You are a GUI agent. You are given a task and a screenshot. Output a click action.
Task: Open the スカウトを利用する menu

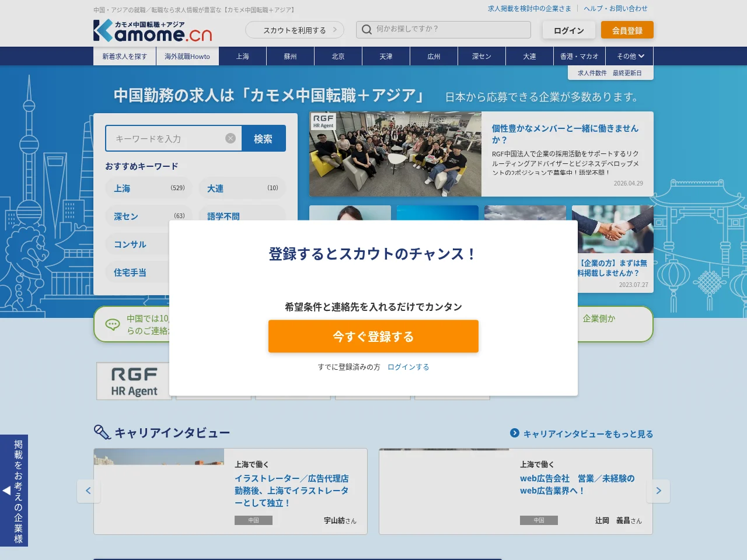point(295,30)
